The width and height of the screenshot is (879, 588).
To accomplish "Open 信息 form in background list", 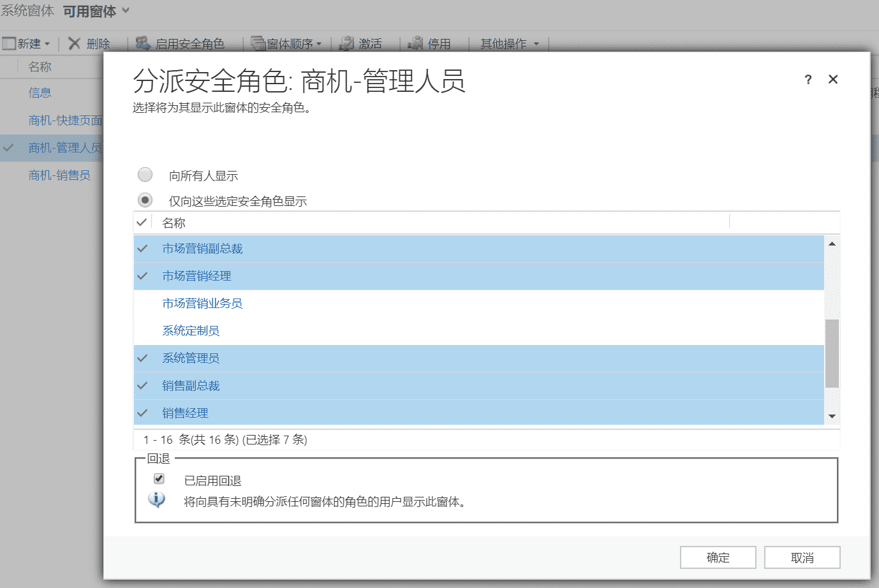I will (x=40, y=93).
